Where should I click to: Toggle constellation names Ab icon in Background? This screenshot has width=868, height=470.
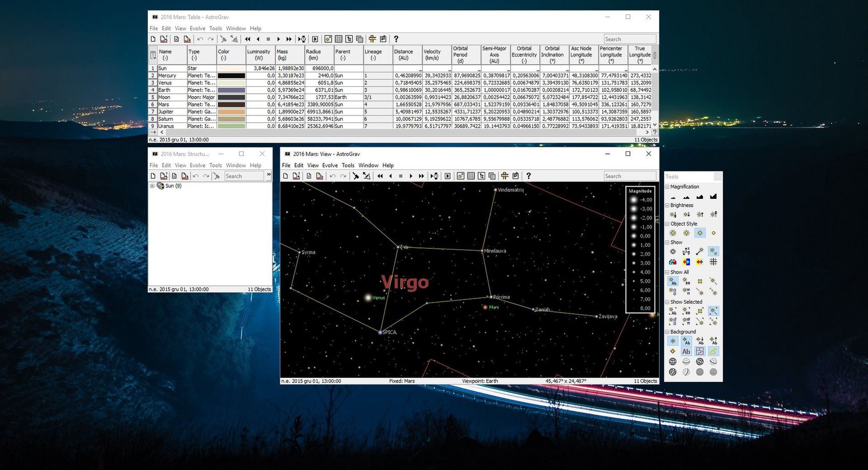(x=686, y=351)
